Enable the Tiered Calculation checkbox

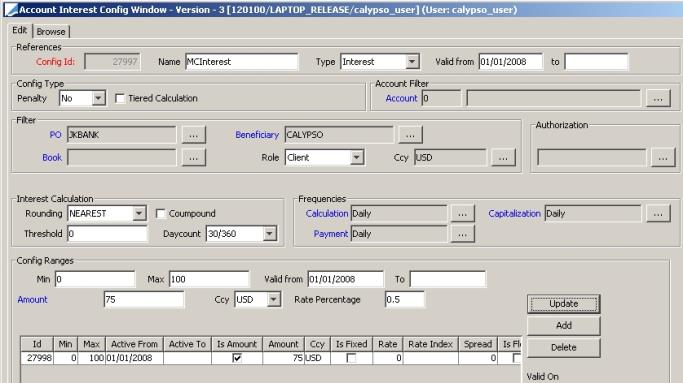click(120, 98)
